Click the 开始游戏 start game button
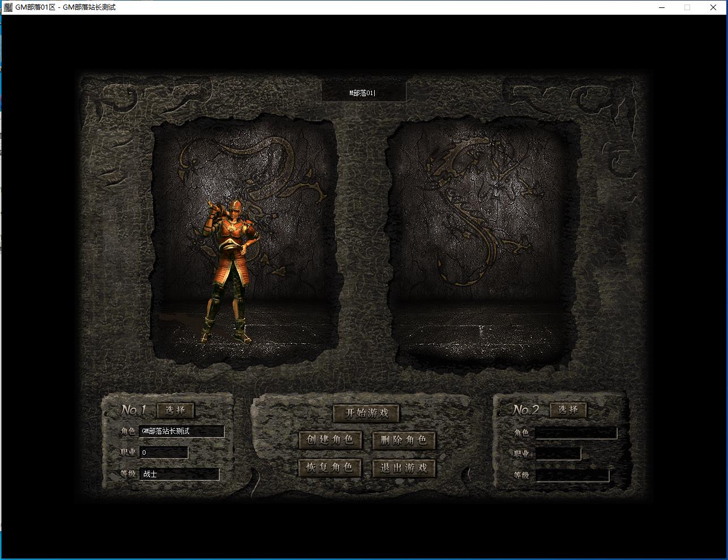This screenshot has width=728, height=560. coord(366,413)
